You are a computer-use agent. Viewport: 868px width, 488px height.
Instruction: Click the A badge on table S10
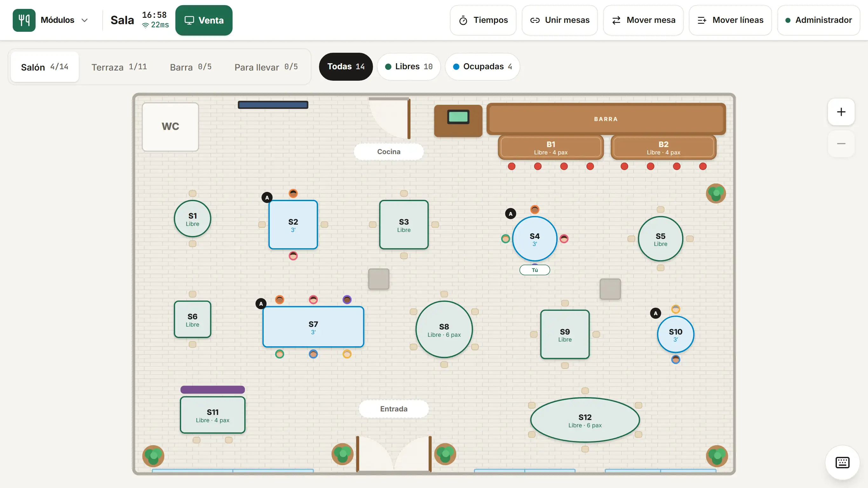pos(655,314)
